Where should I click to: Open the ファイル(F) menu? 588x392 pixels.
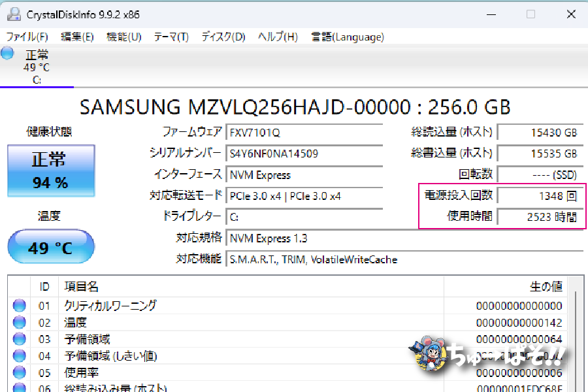point(27,37)
